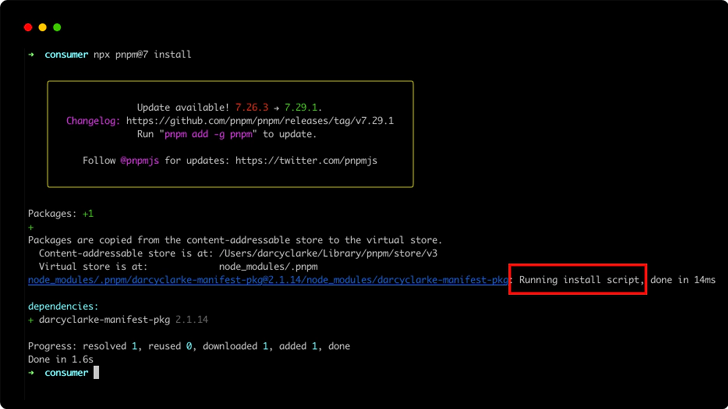Screen dimensions: 728x409
Task: Click the terminal cursor block after consumer
Action: point(97,373)
